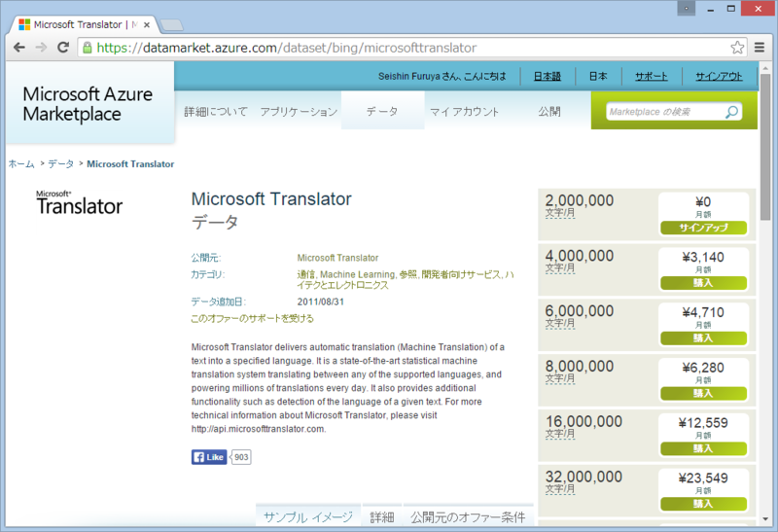This screenshot has width=778, height=532.
Task: Click 購入 button for ¥4,710 plan
Action: 703,337
